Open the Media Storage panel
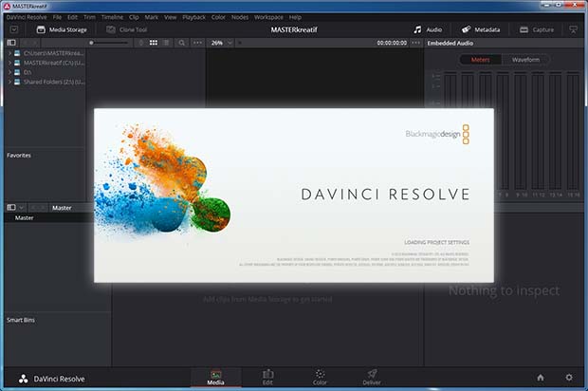 62,29
